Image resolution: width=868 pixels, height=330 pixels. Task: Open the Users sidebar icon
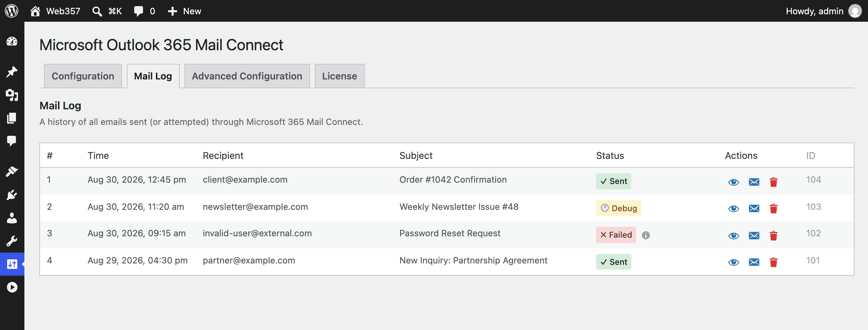12,218
